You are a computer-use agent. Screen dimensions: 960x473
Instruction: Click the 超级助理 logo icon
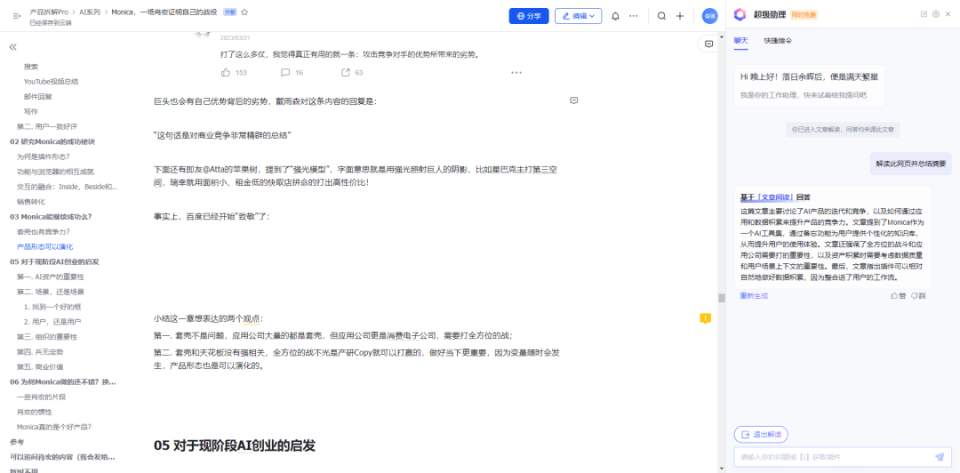(740, 15)
